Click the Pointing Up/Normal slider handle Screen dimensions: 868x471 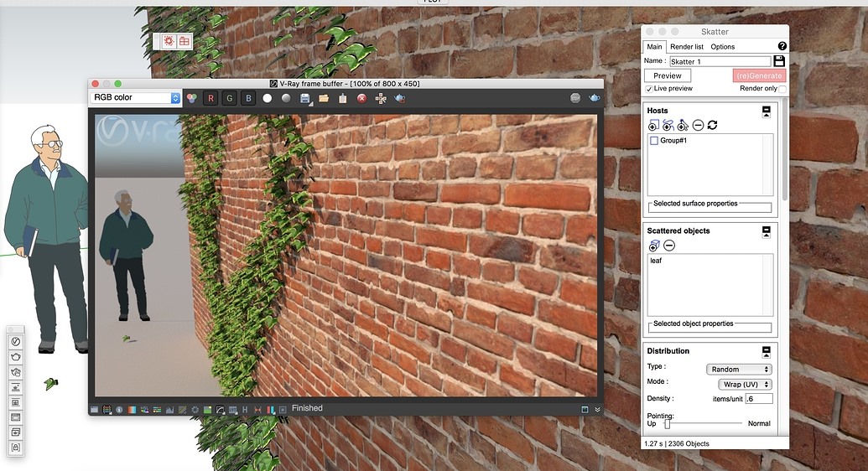click(x=667, y=423)
